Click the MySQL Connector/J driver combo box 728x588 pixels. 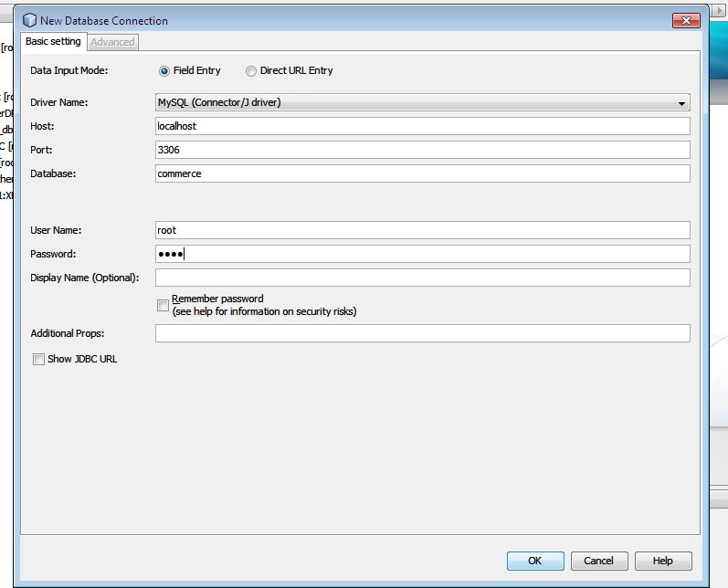pos(423,102)
